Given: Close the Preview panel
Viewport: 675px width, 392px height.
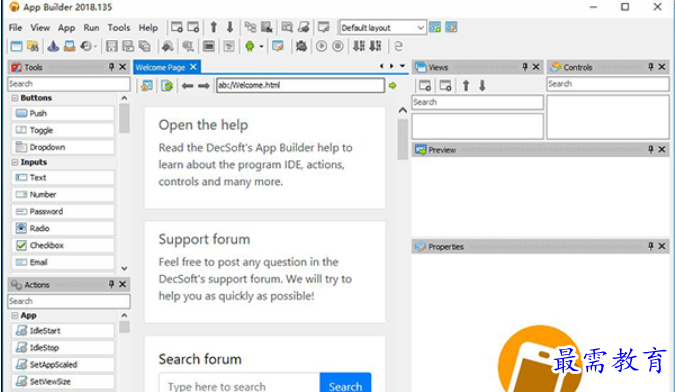Looking at the screenshot, I should pos(662,149).
